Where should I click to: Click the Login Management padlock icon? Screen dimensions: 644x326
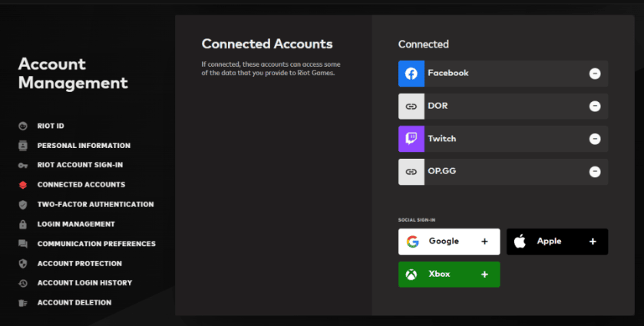[x=23, y=224]
